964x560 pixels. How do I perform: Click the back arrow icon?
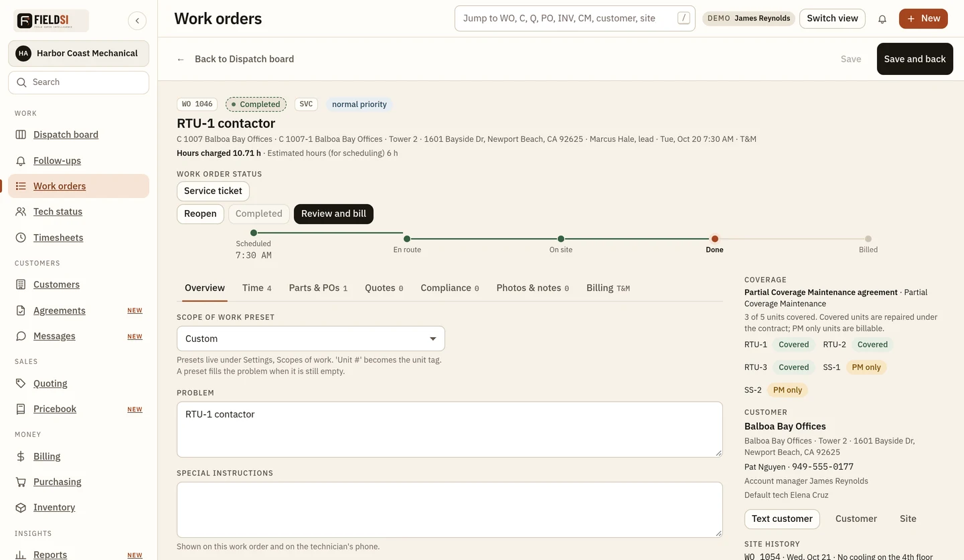(181, 60)
